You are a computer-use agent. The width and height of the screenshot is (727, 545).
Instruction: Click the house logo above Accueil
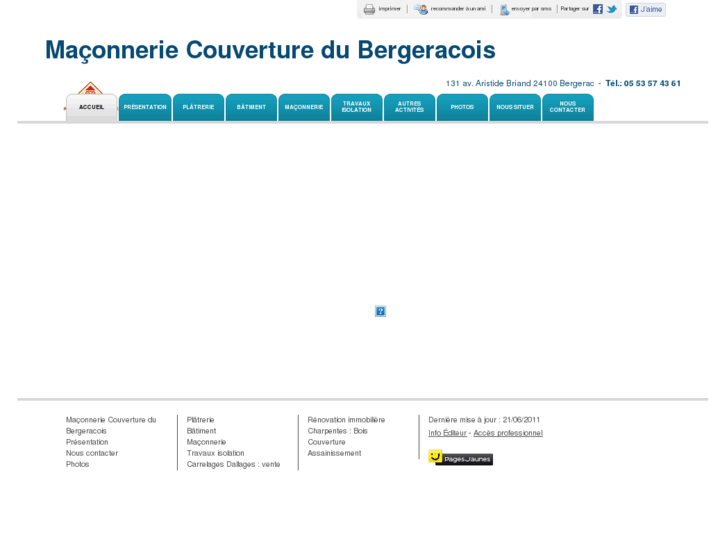(90, 88)
